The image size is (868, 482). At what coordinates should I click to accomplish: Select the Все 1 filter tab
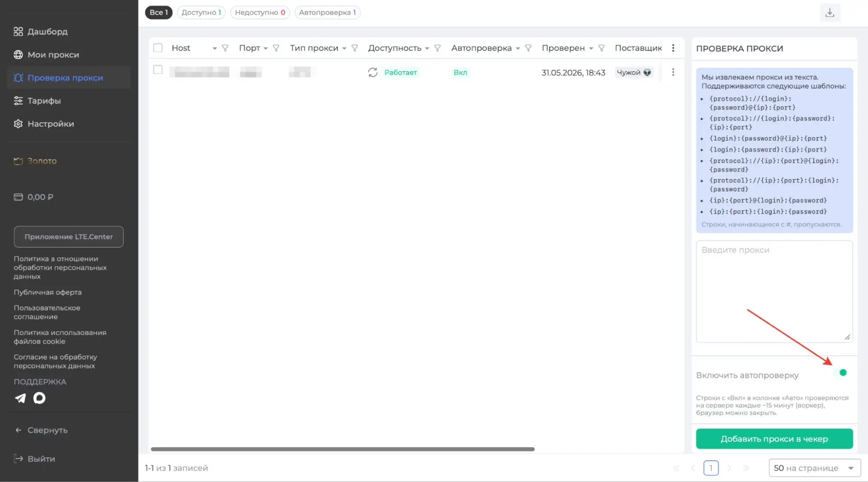click(158, 13)
